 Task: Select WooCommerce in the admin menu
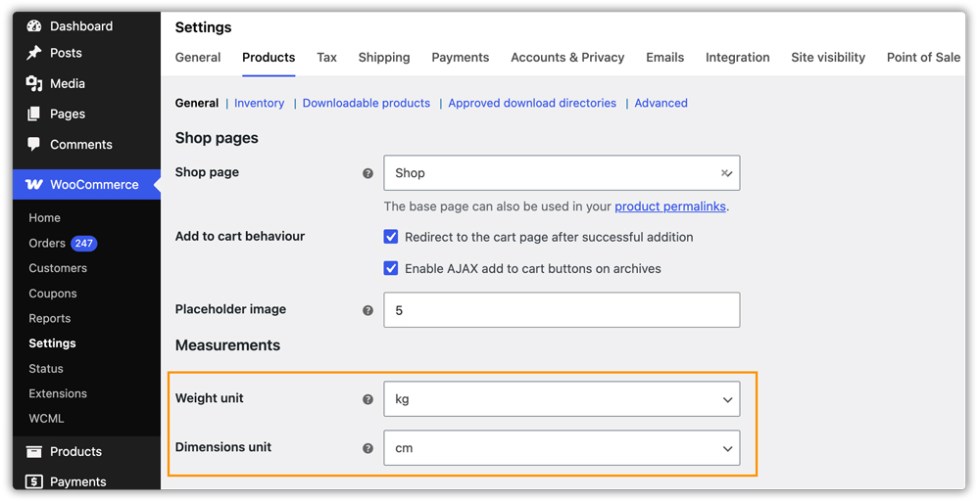(86, 184)
